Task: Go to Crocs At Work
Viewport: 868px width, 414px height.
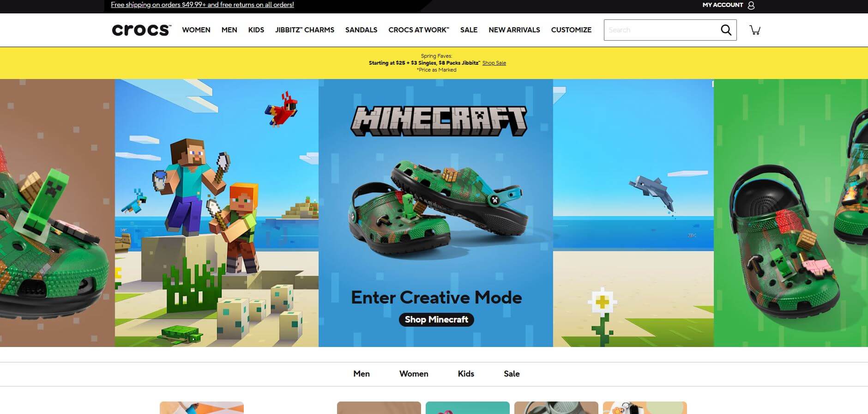Action: [418, 30]
